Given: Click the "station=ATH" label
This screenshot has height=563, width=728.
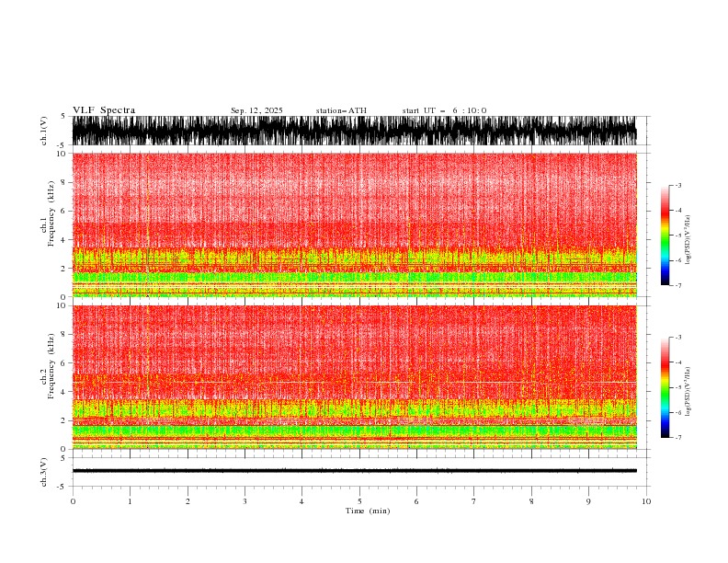Looking at the screenshot, I should pos(341,110).
